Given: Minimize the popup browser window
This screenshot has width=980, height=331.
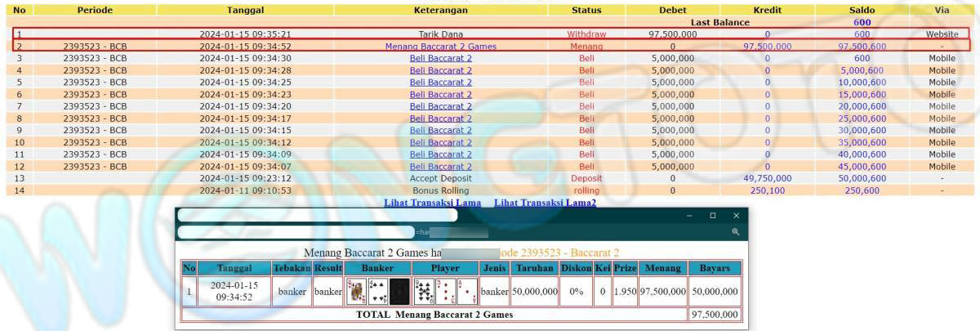Looking at the screenshot, I should (x=689, y=216).
